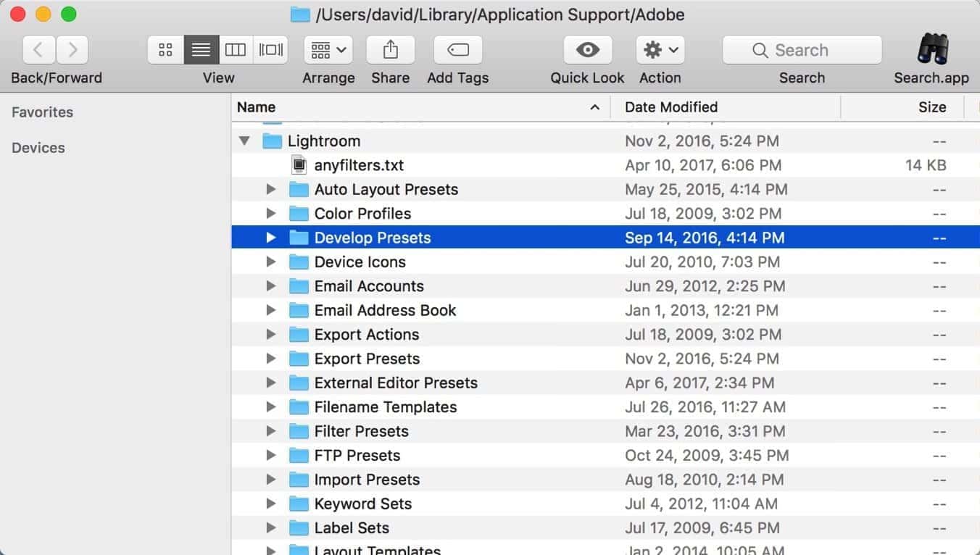Select the Email Address Book row name
This screenshot has height=555, width=980.
coord(385,310)
